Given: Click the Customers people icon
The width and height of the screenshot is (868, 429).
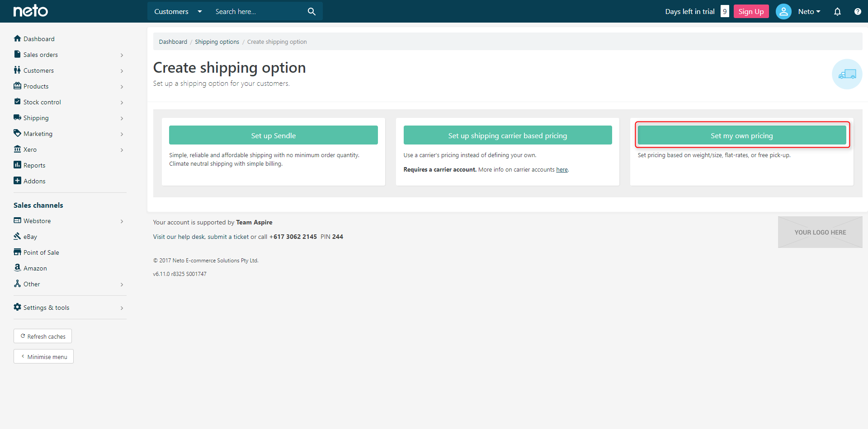Looking at the screenshot, I should (x=17, y=70).
